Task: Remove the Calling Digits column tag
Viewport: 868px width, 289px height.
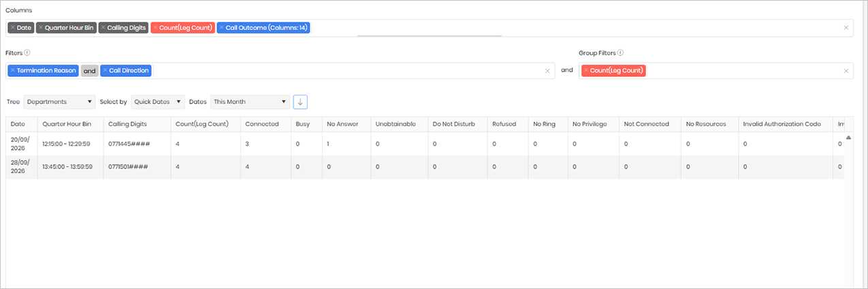Action: 103,28
